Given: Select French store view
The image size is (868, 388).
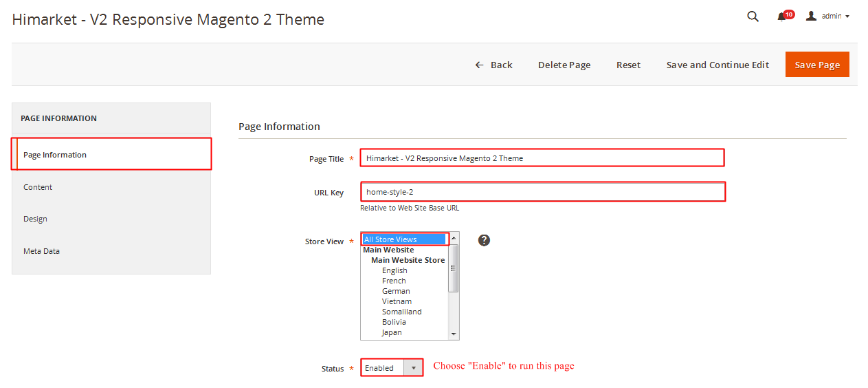Looking at the screenshot, I should pos(394,281).
